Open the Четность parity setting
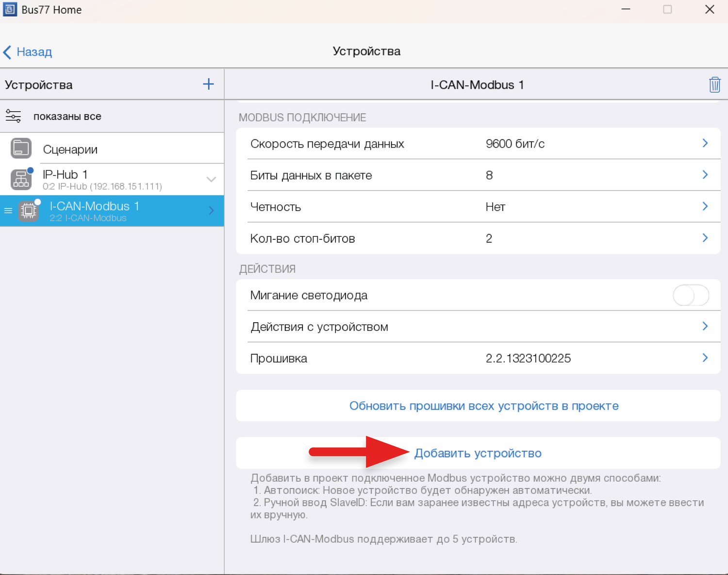Viewport: 728px width, 575px height. [x=478, y=207]
